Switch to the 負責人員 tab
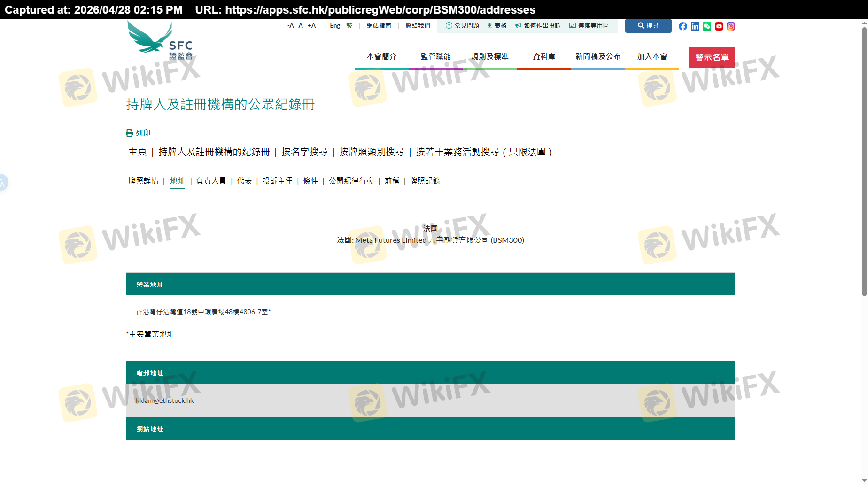The image size is (868, 485). click(x=211, y=181)
